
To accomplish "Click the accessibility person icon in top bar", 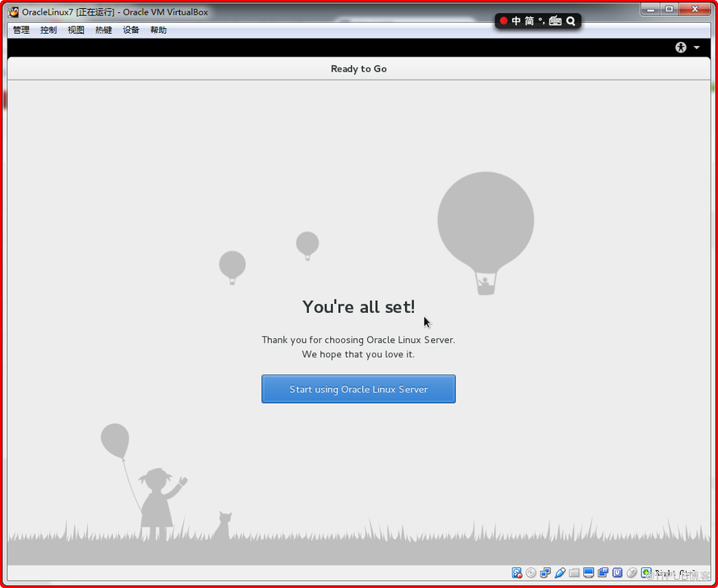I will (681, 47).
